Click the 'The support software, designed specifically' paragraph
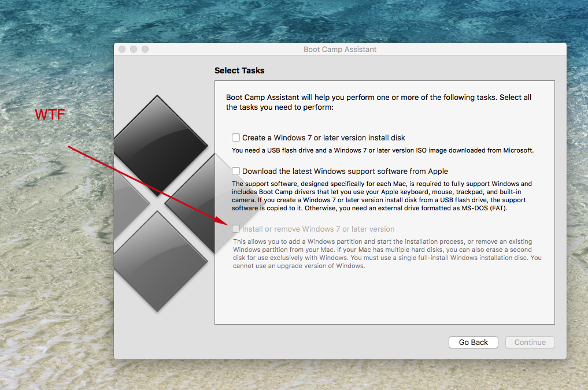The width and height of the screenshot is (588, 390). [382, 196]
